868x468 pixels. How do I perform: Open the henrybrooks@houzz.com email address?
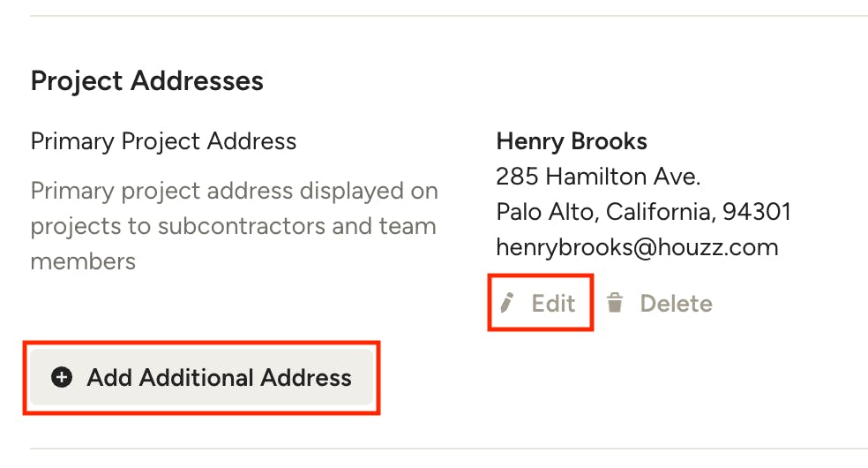(x=637, y=247)
